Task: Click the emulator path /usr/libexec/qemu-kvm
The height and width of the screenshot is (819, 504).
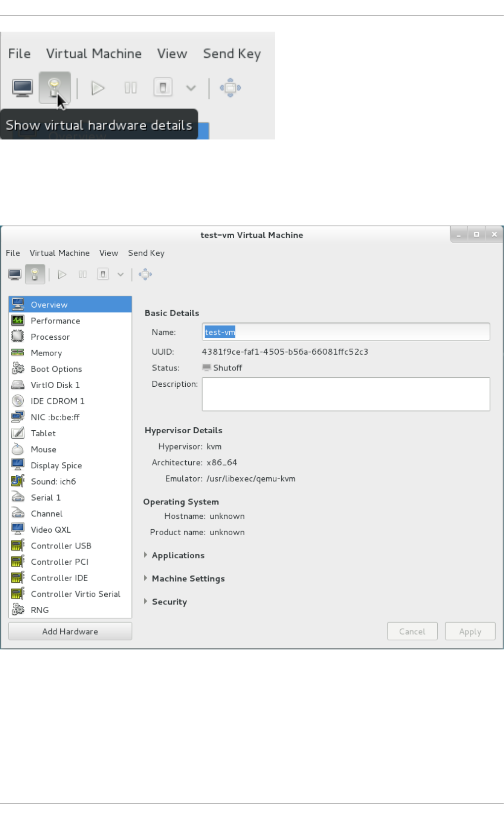Action: tap(251, 479)
